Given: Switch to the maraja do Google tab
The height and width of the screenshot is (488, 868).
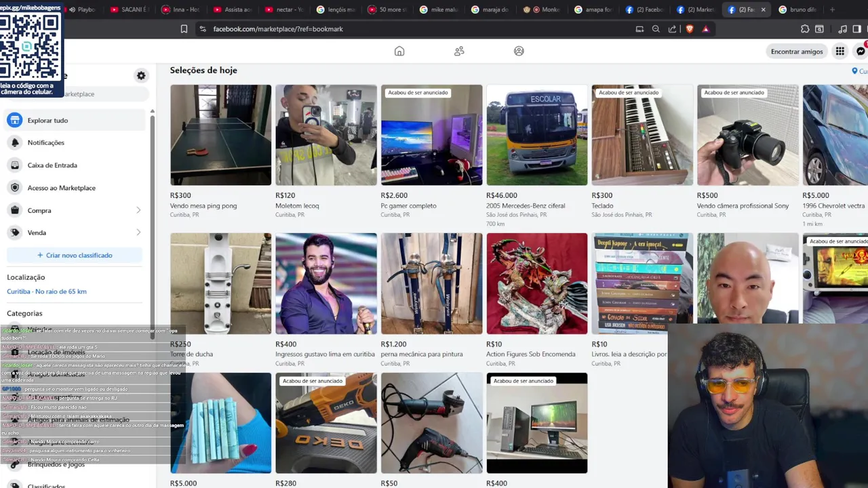Looking at the screenshot, I should coord(490,9).
